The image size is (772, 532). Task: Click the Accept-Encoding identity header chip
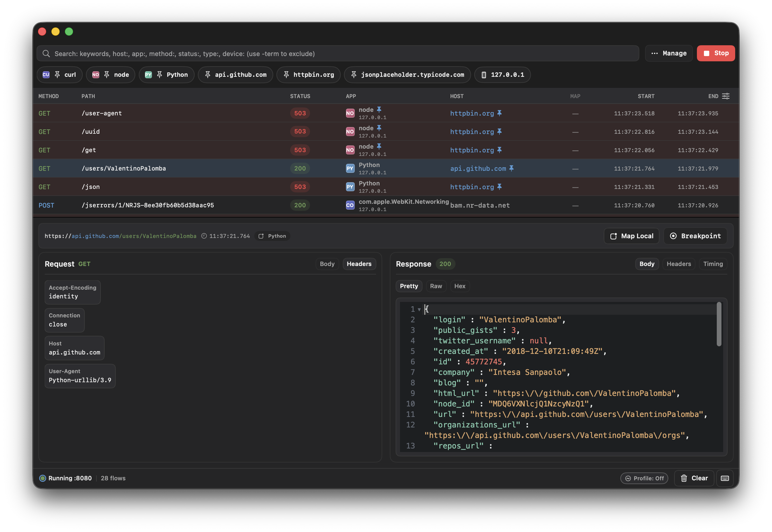(x=72, y=292)
